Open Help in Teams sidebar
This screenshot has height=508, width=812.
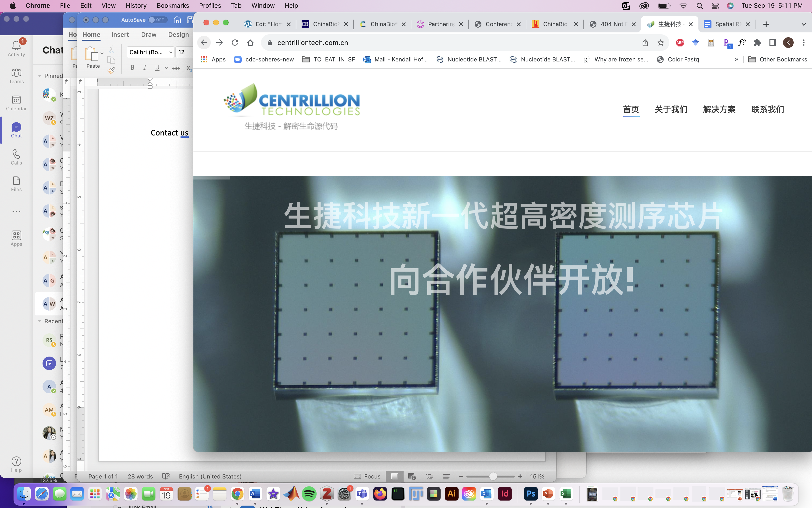(x=16, y=464)
